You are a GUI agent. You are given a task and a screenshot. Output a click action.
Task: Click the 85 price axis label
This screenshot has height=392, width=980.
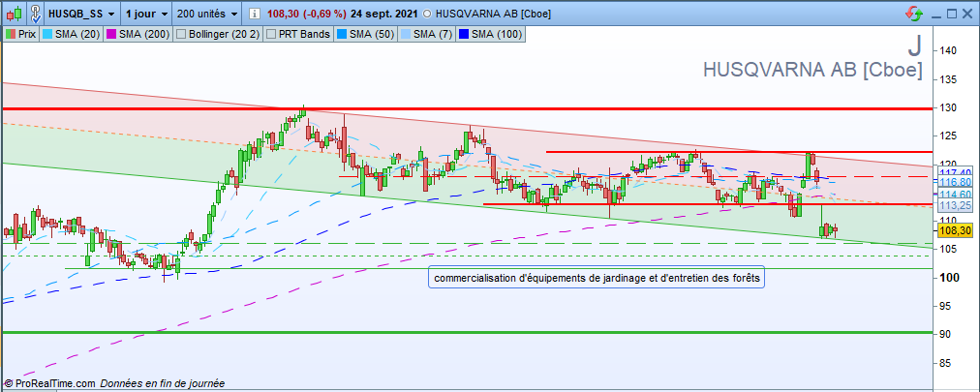pos(944,363)
